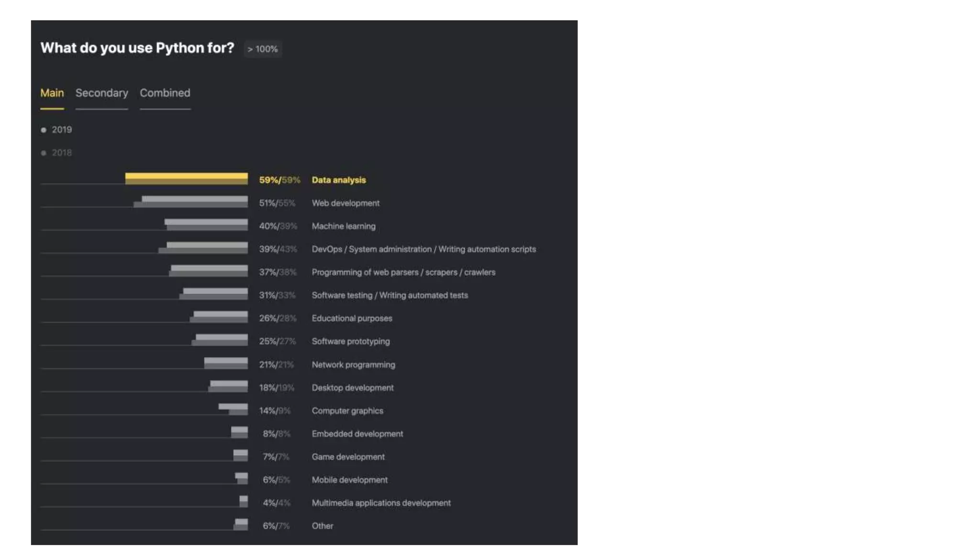Select the Software prototyping label
Screen dimensions: 980x551
click(x=351, y=342)
